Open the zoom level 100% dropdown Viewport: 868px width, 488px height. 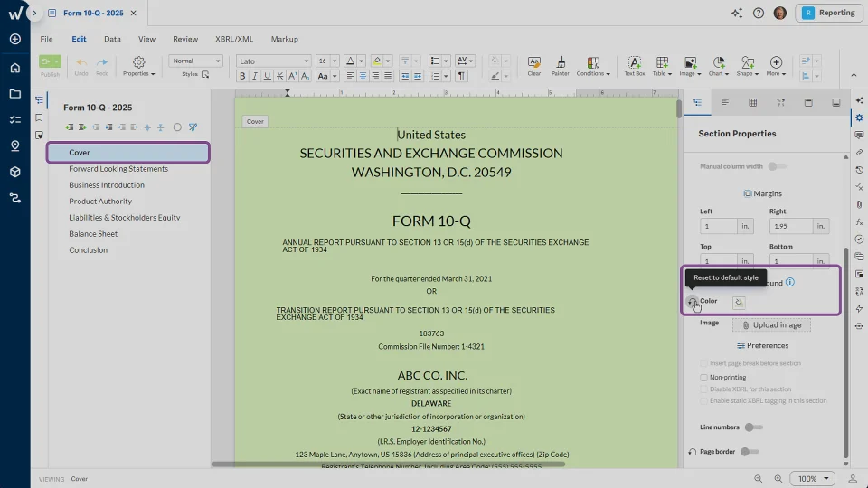pos(812,479)
